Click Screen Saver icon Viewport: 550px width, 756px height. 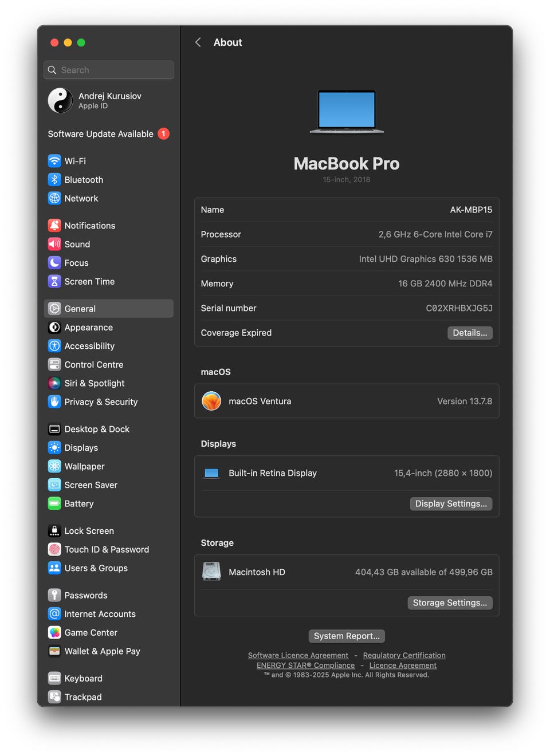54,485
